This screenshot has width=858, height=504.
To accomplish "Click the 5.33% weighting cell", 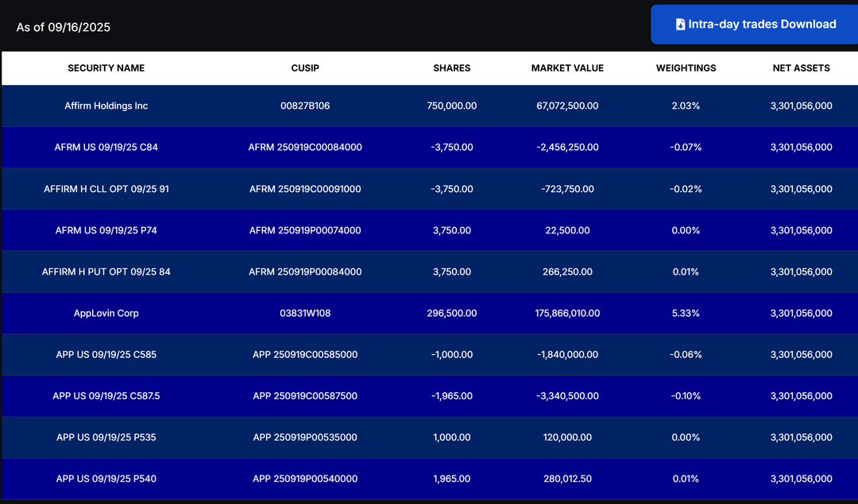I will click(686, 314).
